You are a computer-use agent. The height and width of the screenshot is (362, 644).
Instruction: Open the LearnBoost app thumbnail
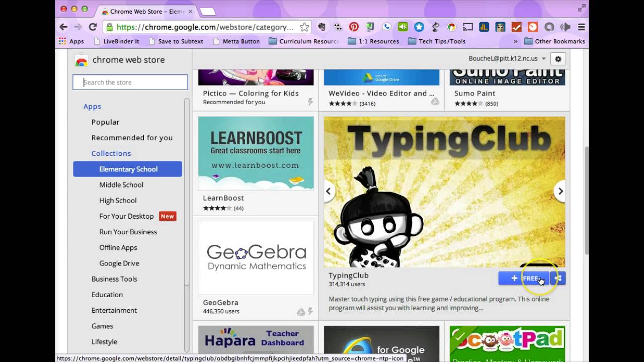pyautogui.click(x=256, y=153)
